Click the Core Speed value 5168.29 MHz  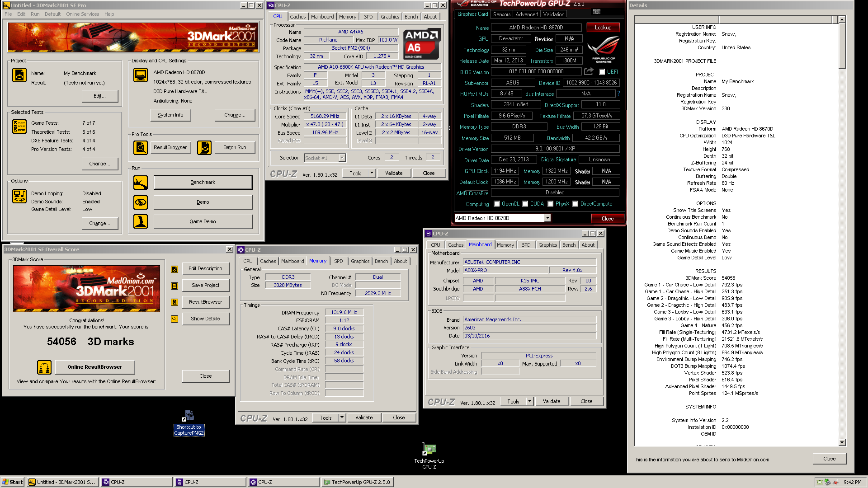pos(325,116)
